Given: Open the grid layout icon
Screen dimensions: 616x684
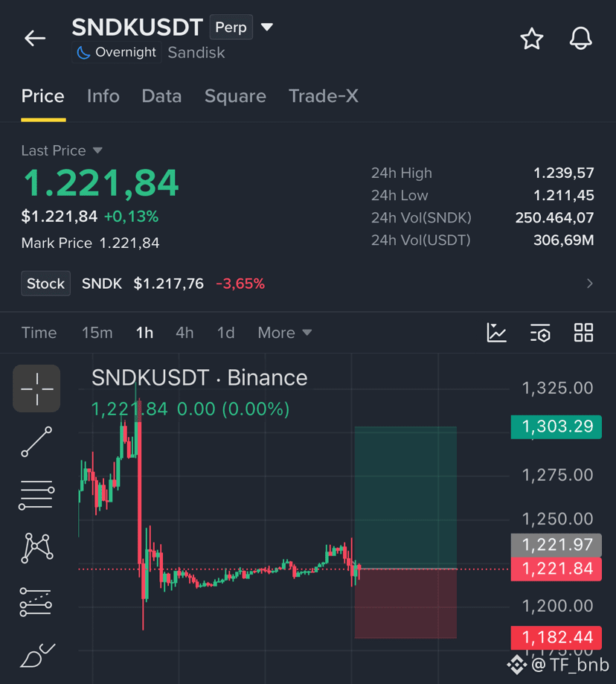Looking at the screenshot, I should (x=583, y=333).
